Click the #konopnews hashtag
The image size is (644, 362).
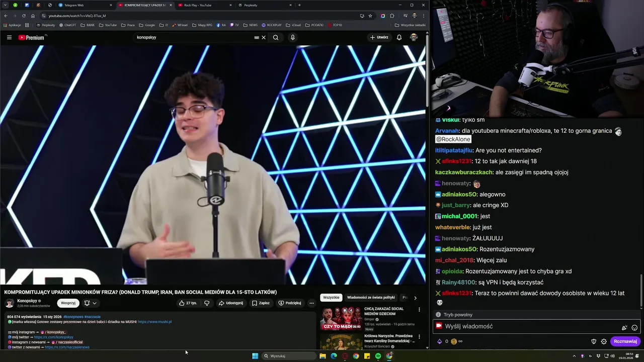pyautogui.click(x=73, y=317)
